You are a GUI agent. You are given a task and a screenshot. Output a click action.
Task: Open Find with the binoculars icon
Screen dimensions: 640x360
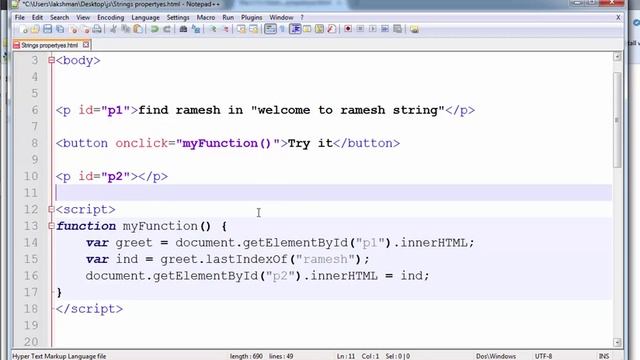point(183,29)
